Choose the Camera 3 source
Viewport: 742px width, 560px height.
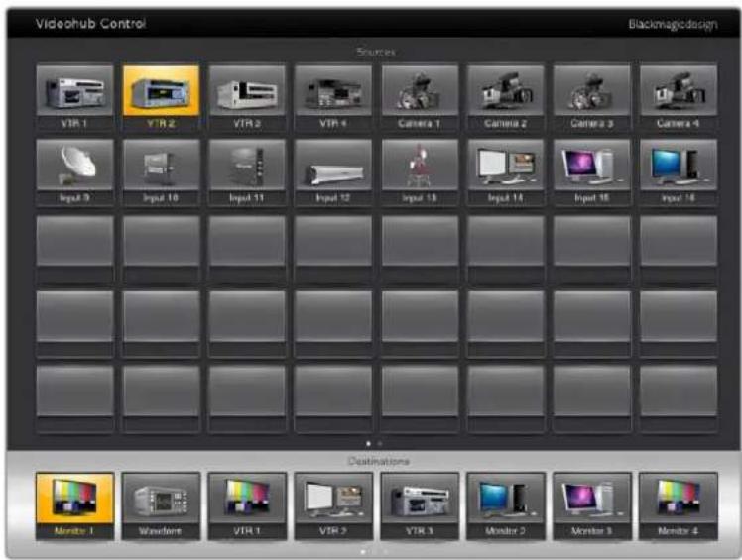pyautogui.click(x=592, y=98)
